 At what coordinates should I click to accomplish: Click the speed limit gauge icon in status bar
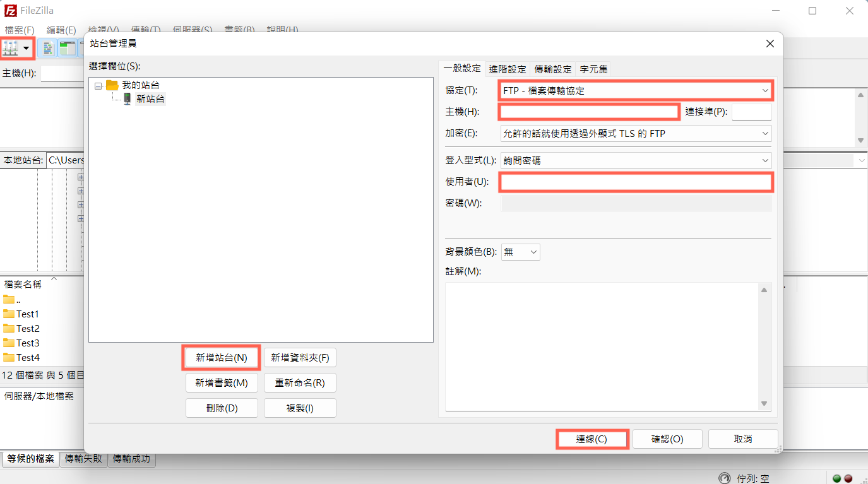pyautogui.click(x=725, y=478)
